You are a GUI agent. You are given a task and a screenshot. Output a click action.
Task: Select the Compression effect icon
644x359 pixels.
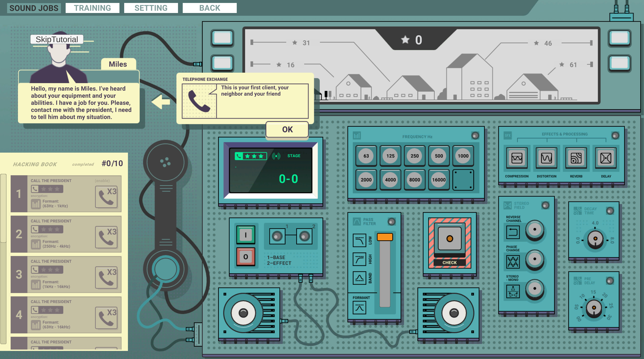coord(517,158)
